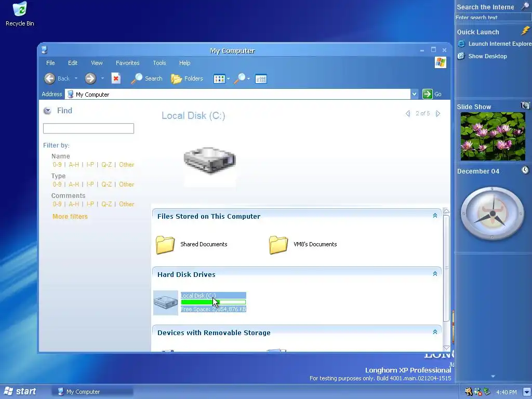This screenshot has height=399, width=532.
Task: Click the analog clock in sidebar
Action: 493,214
